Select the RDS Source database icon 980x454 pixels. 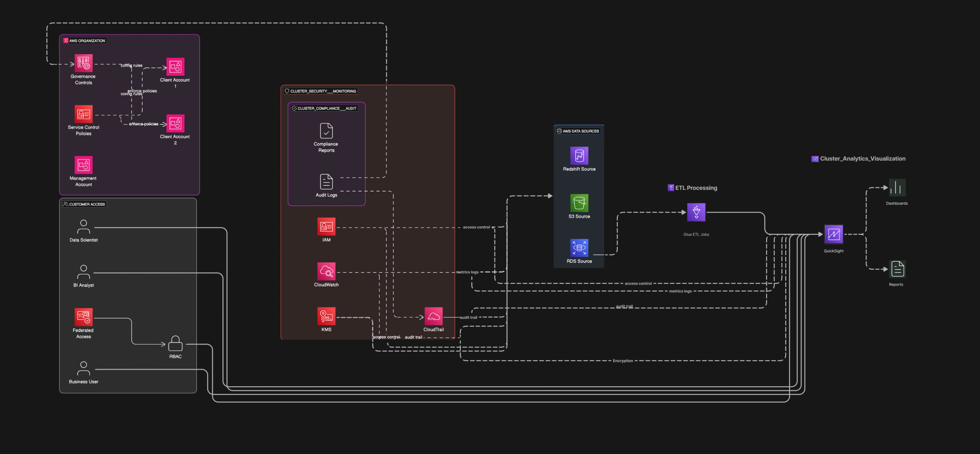click(579, 248)
